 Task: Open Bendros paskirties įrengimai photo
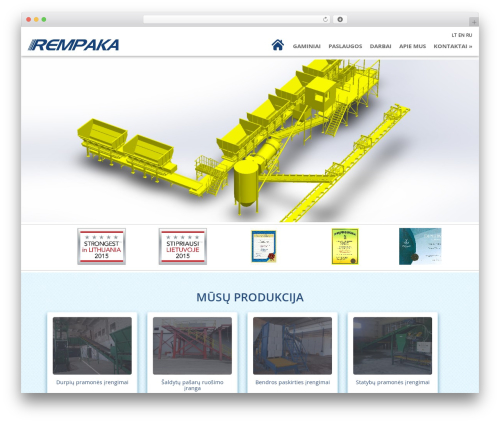point(292,346)
